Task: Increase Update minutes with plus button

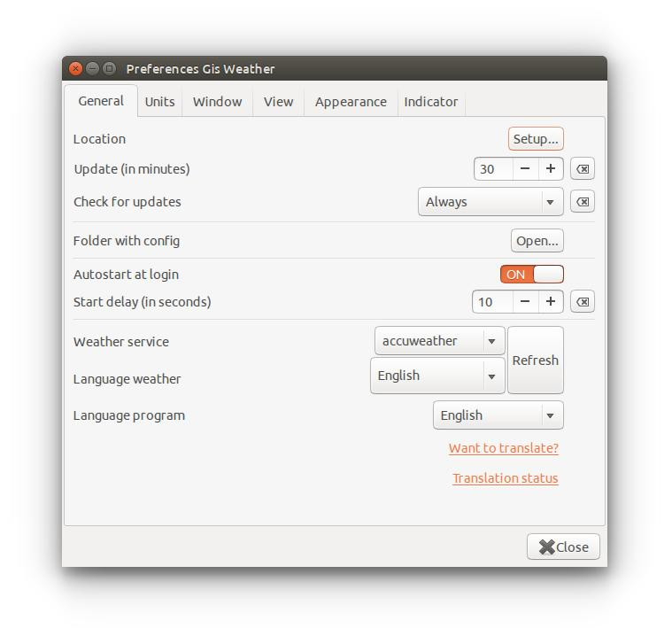Action: [551, 169]
